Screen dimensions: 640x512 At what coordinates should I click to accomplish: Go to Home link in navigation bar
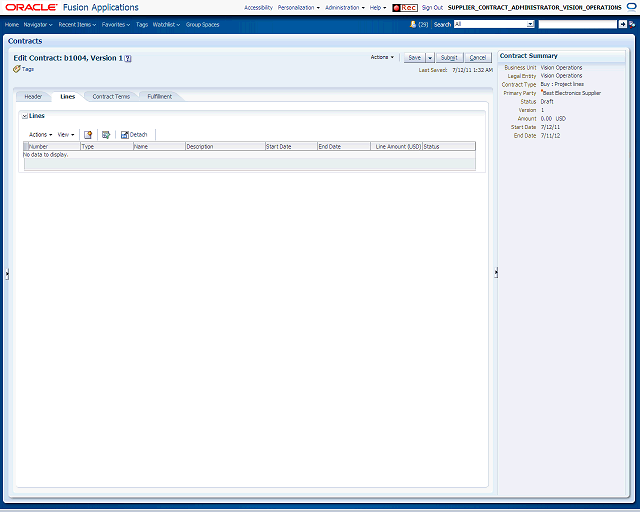pyautogui.click(x=12, y=24)
